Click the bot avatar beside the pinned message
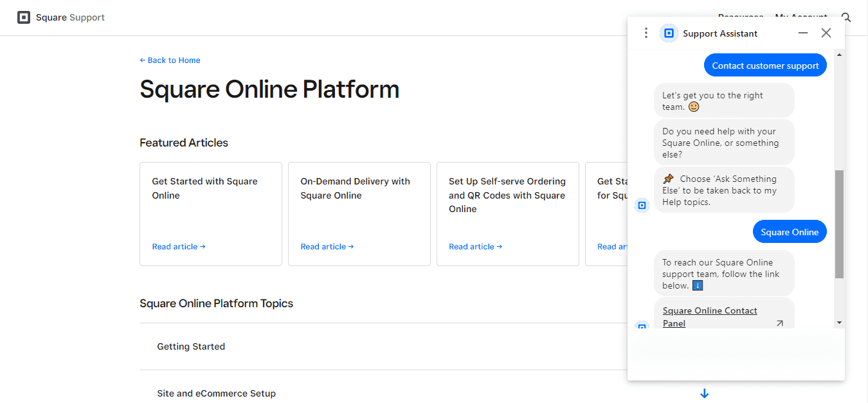 pyautogui.click(x=642, y=205)
